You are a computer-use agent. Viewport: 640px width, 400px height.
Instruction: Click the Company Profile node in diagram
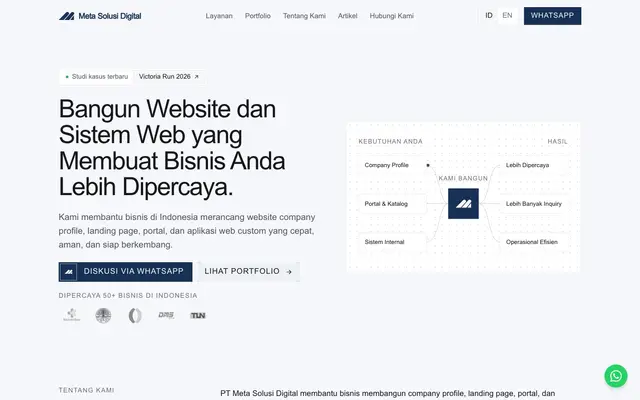[392, 165]
